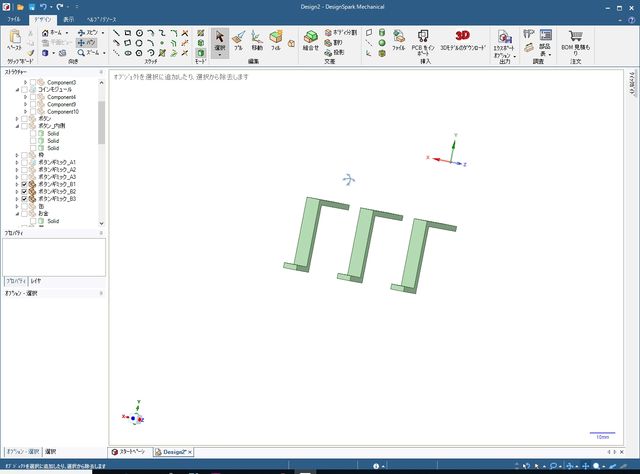Switch to Sketch mode icon in モード group

pos(200,33)
